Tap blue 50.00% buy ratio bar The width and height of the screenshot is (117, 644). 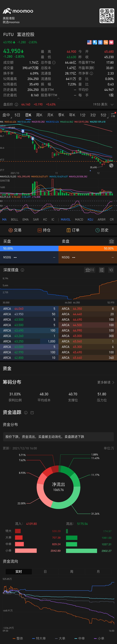[29, 249]
